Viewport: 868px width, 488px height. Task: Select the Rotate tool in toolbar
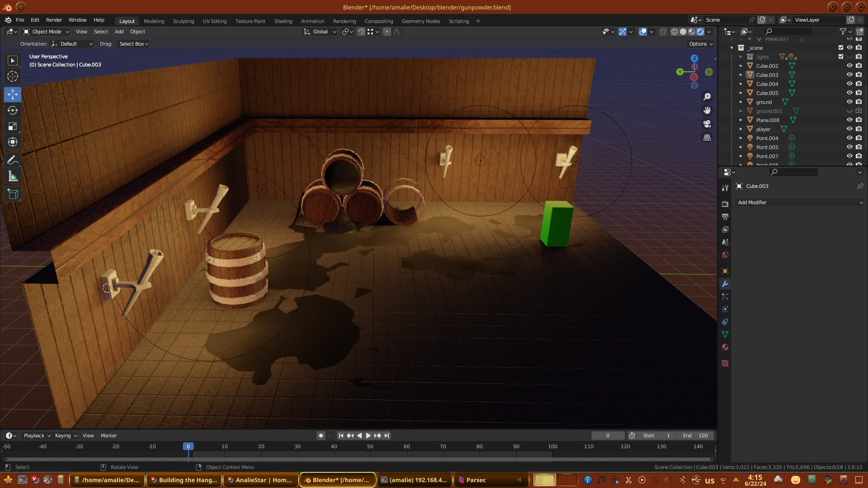pyautogui.click(x=13, y=110)
